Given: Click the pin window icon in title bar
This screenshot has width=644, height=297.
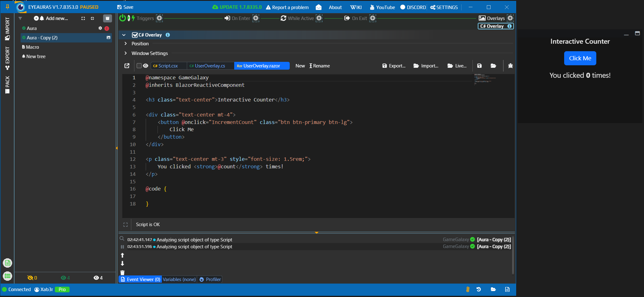Looking at the screenshot, I should (7, 7).
